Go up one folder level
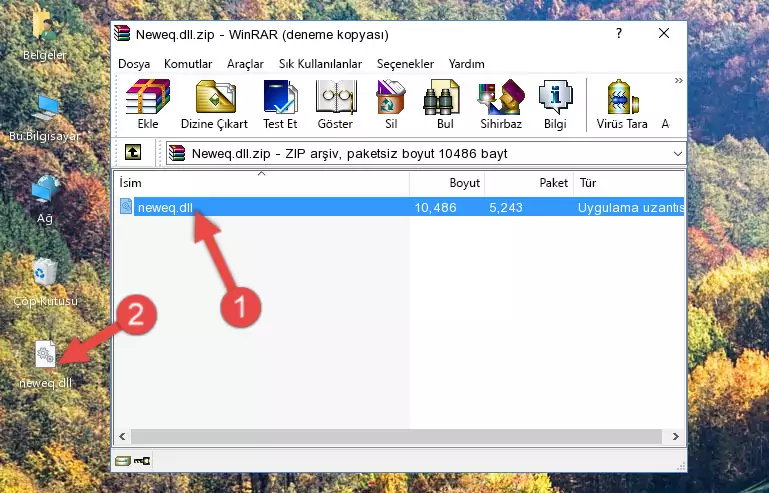 [x=133, y=153]
